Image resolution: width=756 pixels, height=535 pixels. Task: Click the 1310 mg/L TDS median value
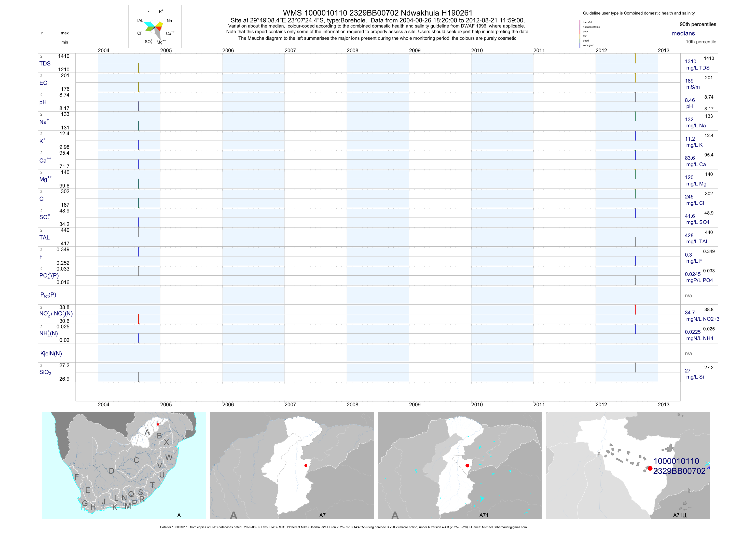click(x=691, y=62)
